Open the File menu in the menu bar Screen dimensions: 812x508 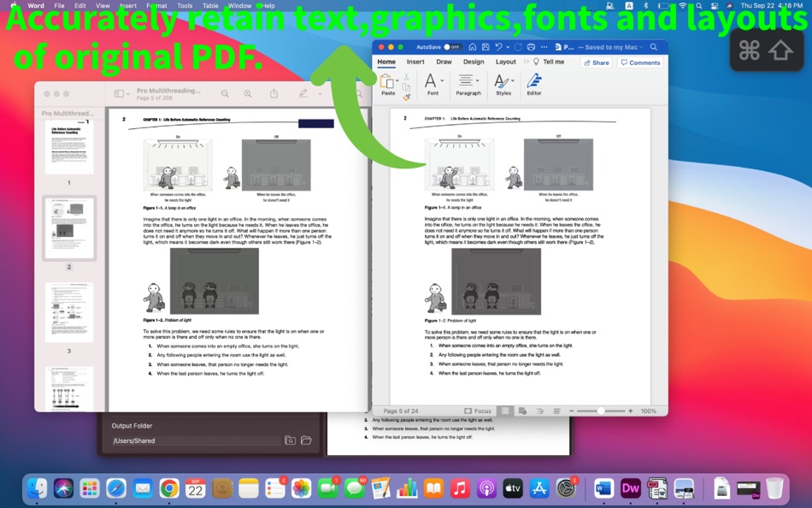click(x=60, y=6)
